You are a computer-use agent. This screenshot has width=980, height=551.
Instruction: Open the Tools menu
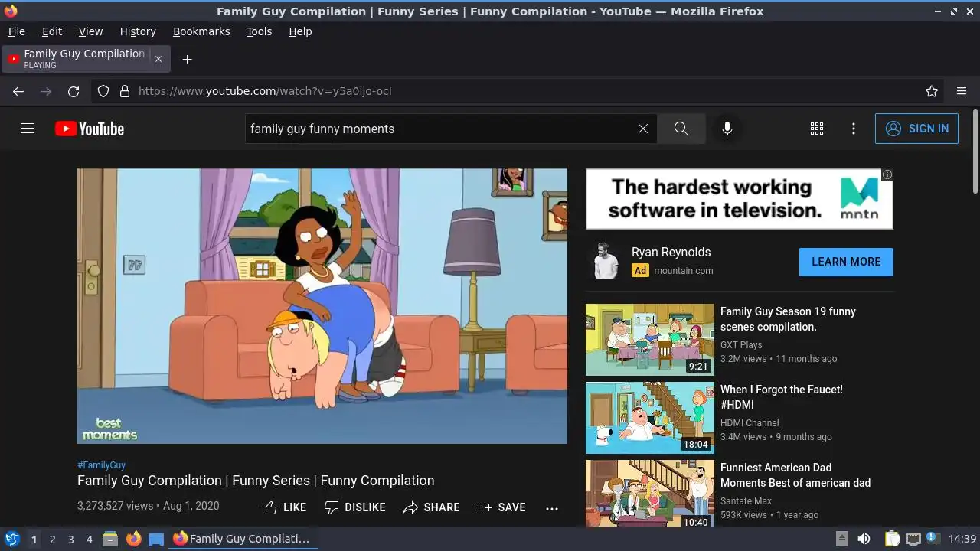[260, 31]
